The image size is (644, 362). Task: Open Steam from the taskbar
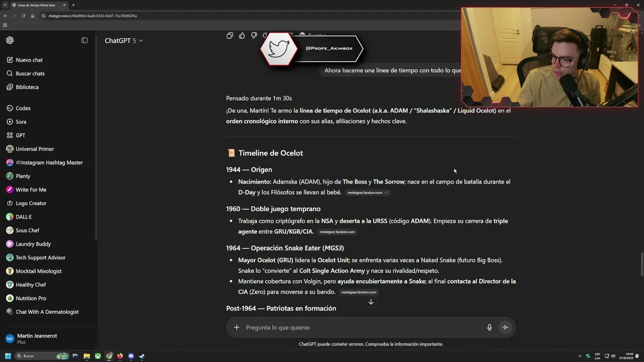[142, 356]
